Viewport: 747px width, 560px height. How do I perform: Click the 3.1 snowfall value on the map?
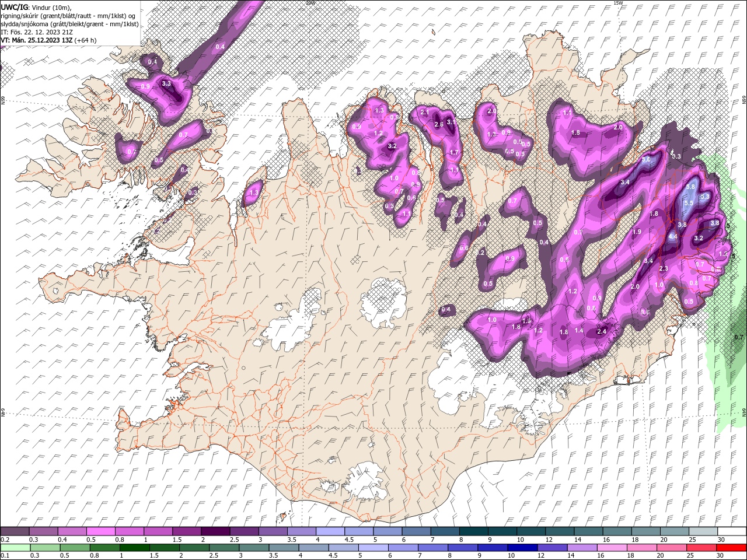[451, 123]
